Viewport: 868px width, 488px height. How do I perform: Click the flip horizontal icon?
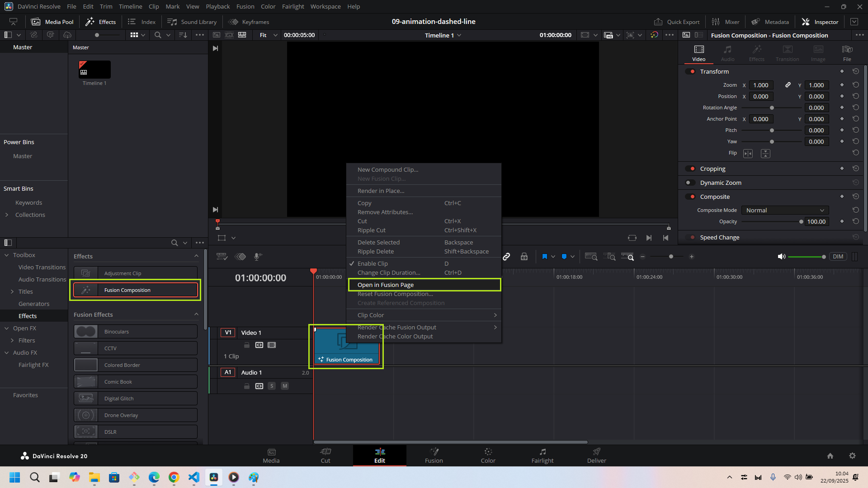click(748, 154)
